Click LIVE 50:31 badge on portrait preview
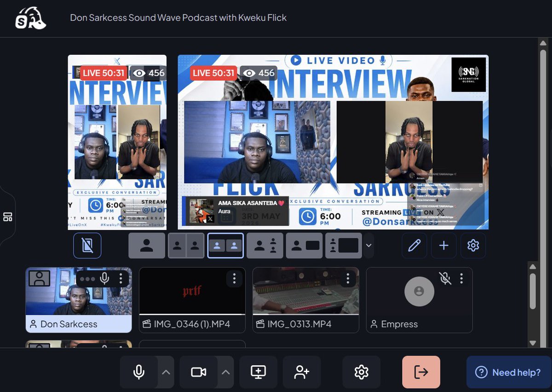This screenshot has width=552, height=392. [104, 73]
